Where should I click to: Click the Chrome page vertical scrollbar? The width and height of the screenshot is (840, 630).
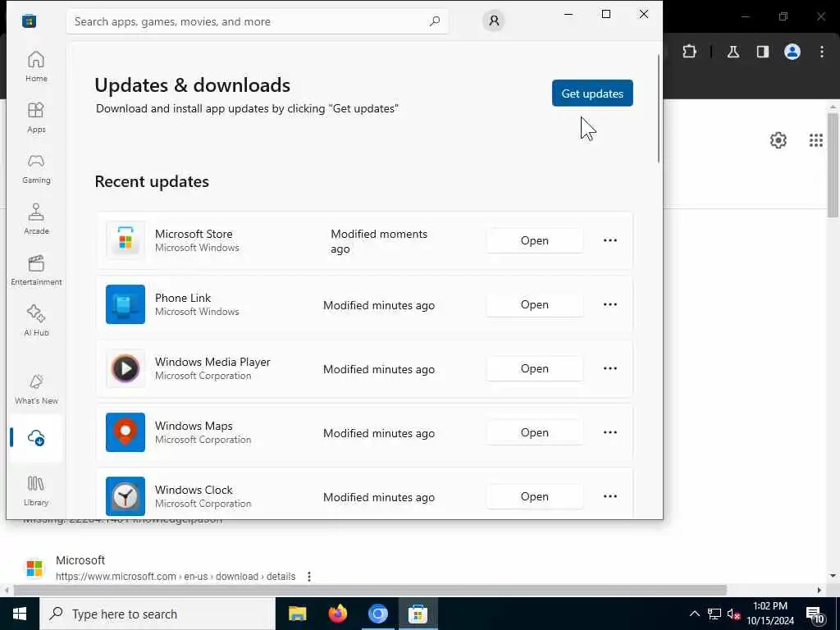833,165
